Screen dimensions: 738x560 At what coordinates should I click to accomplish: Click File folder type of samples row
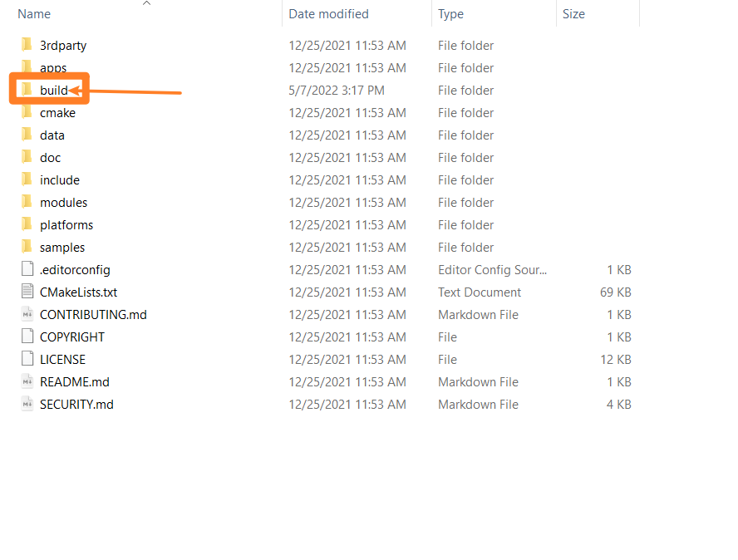(x=465, y=248)
